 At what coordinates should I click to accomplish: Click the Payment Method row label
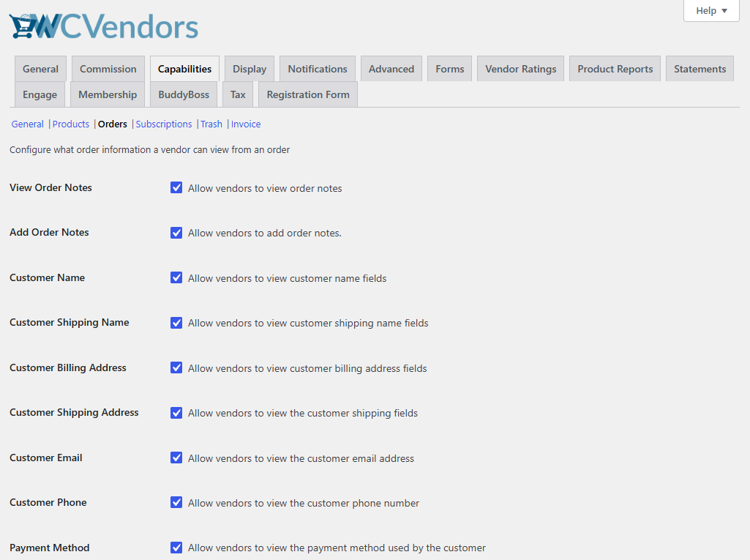click(50, 548)
